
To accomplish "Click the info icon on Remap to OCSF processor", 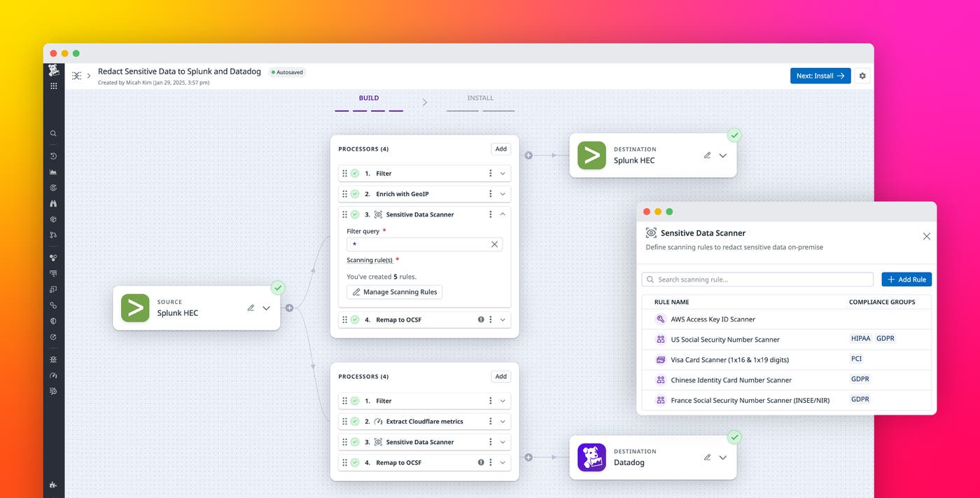I will point(480,319).
